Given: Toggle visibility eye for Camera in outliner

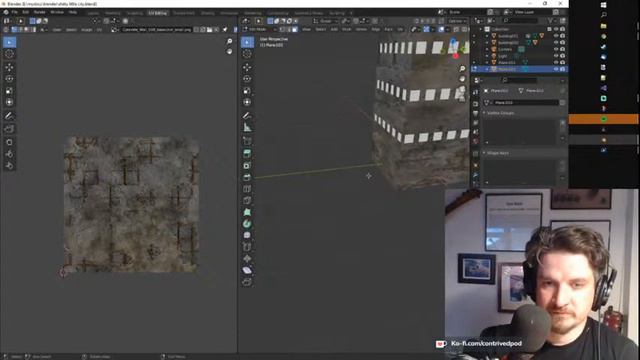Looking at the screenshot, I should [x=556, y=49].
